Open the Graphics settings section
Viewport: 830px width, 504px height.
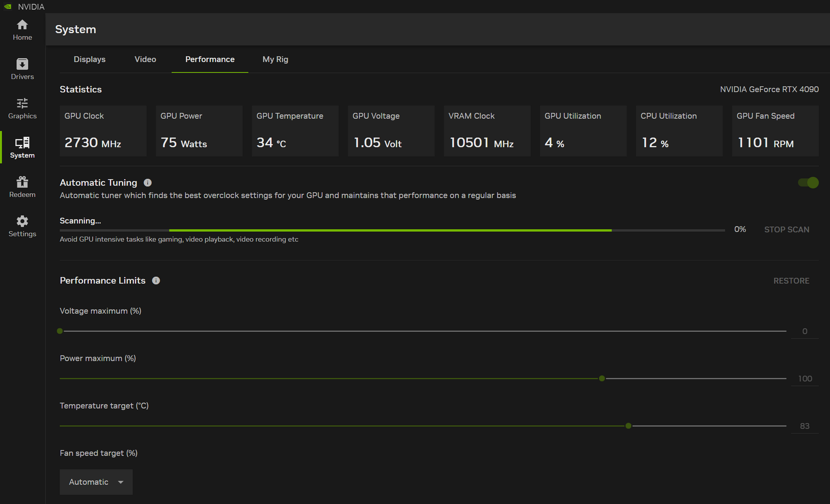(22, 108)
